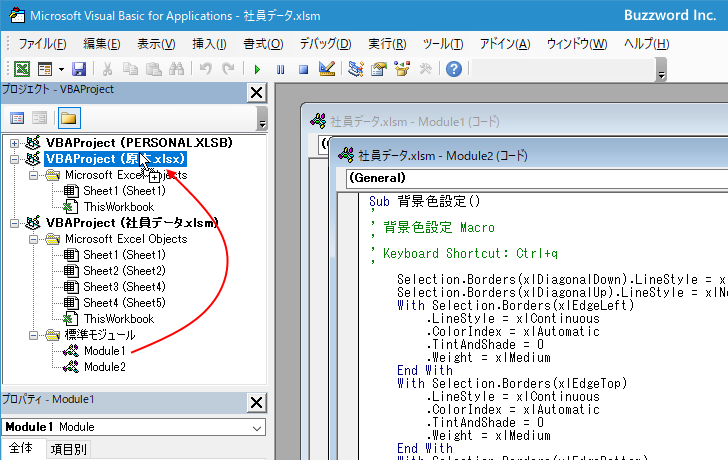
Task: Open Help with the question mark icon
Action: [454, 69]
